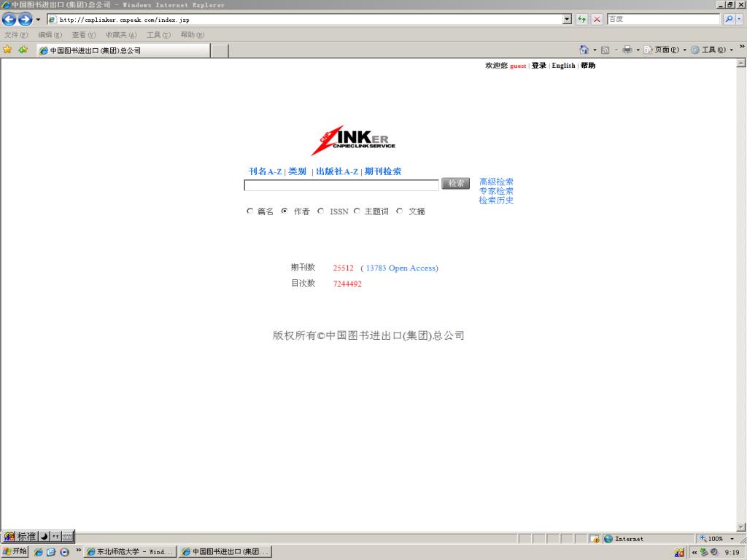Viewport: 747px width, 560px height.
Task: Open the 专家检索 link
Action: tap(496, 191)
